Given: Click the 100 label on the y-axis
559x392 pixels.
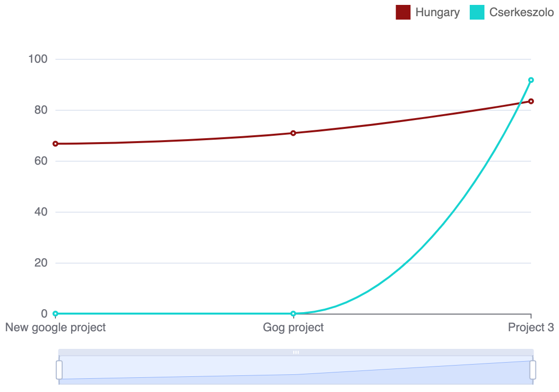Looking at the screenshot, I should click(x=38, y=59).
